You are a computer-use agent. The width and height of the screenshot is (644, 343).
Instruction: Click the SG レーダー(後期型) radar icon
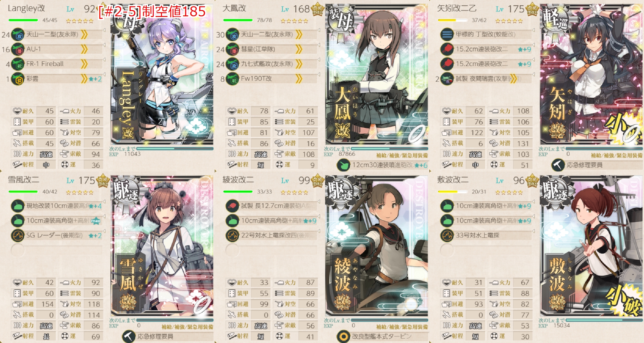(18, 236)
